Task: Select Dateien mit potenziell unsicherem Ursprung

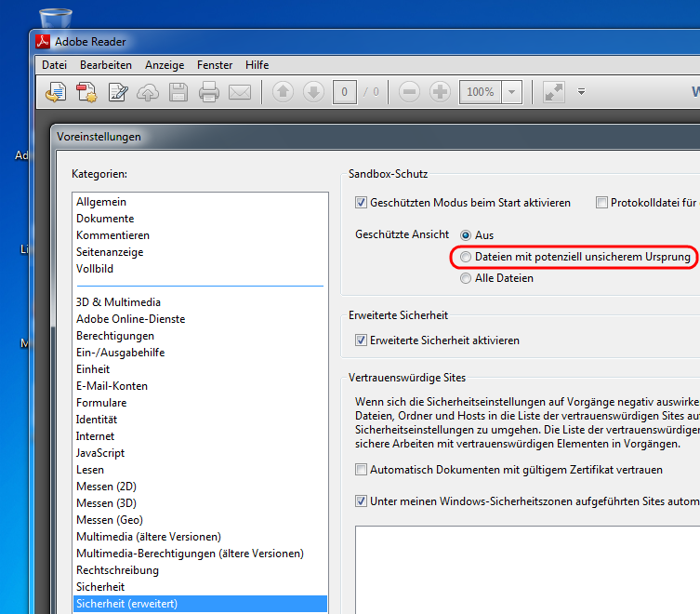Action: (466, 257)
